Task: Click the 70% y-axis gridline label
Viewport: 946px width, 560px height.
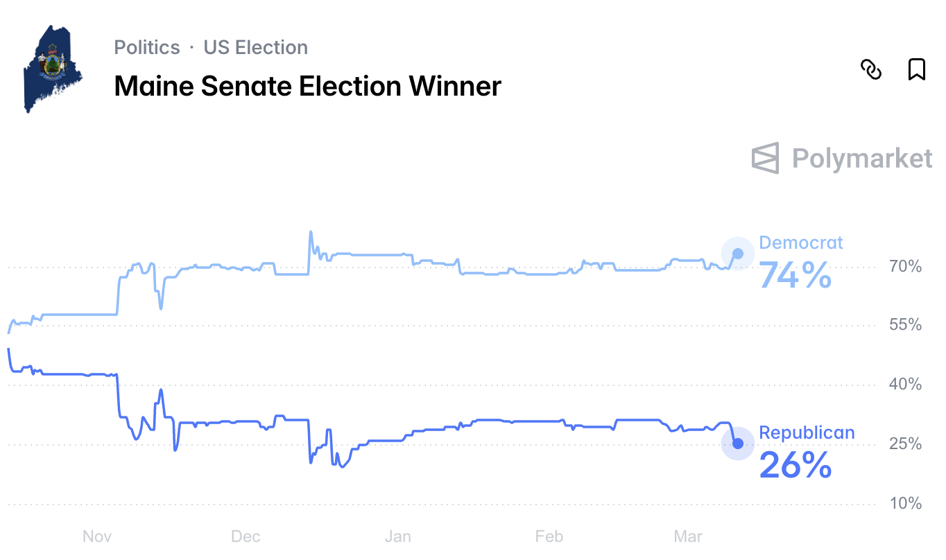Action: (905, 267)
